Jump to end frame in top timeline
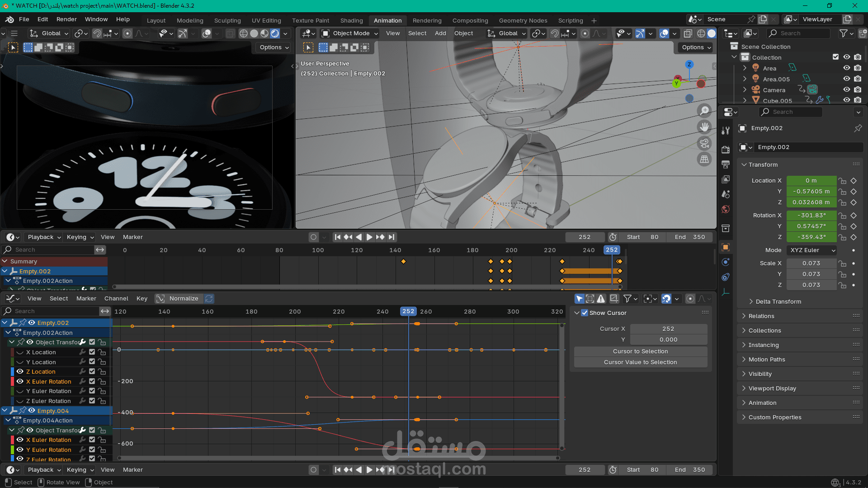The width and height of the screenshot is (868, 488). pyautogui.click(x=392, y=237)
